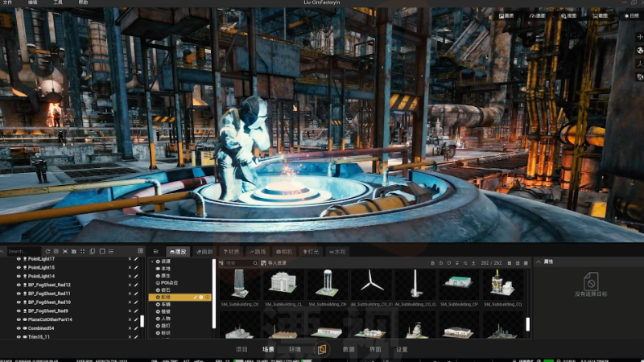Switch to the 环境 bottom tab

point(295,350)
